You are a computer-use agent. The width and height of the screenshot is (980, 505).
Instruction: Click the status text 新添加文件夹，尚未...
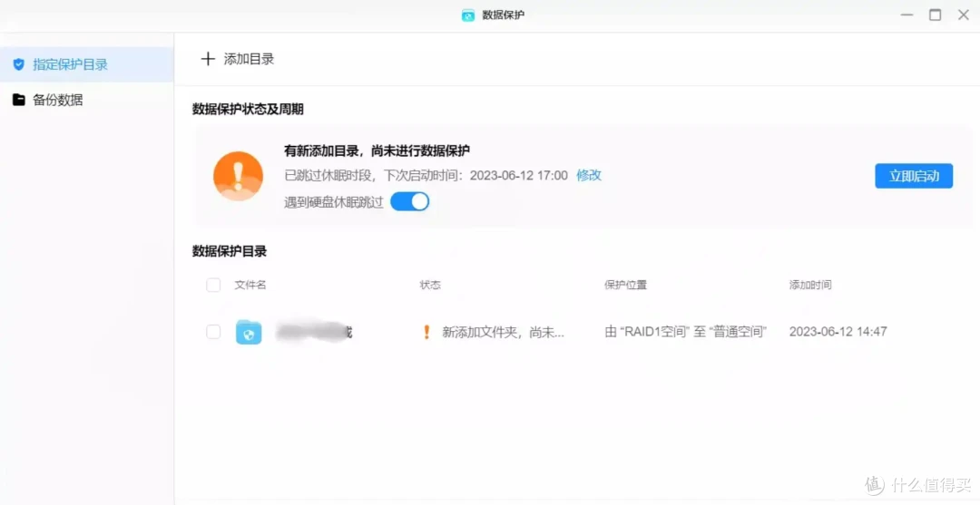(x=503, y=332)
